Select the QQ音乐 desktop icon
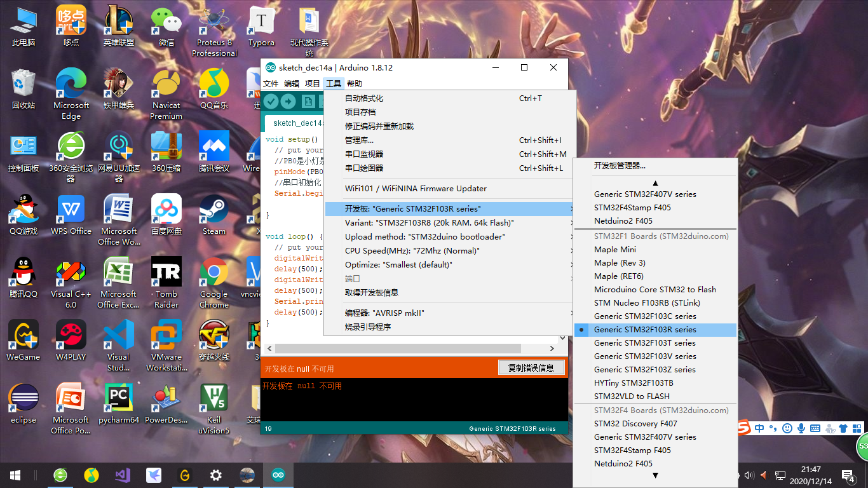868x488 pixels. pyautogui.click(x=214, y=90)
